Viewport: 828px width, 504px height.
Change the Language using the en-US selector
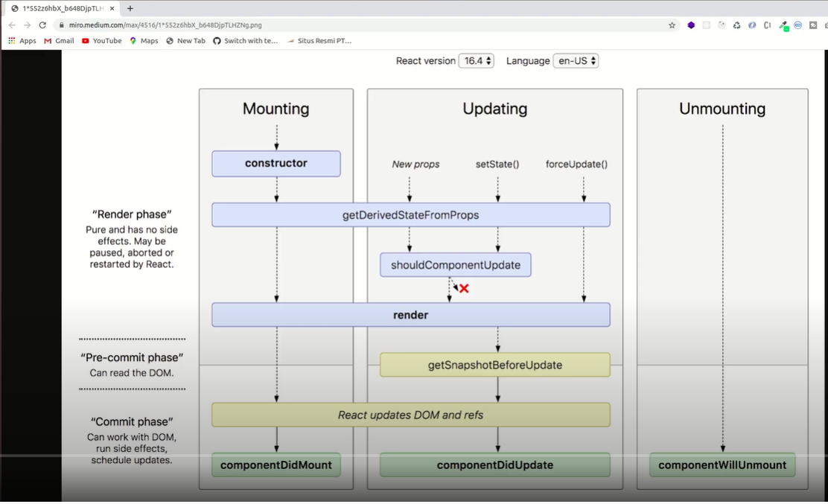point(574,60)
